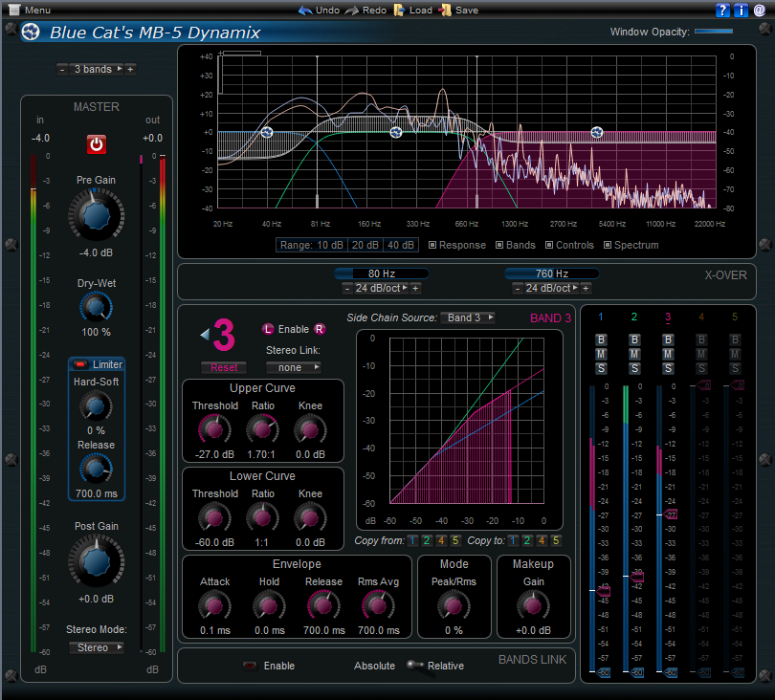Click the Load folder icon

tap(399, 10)
